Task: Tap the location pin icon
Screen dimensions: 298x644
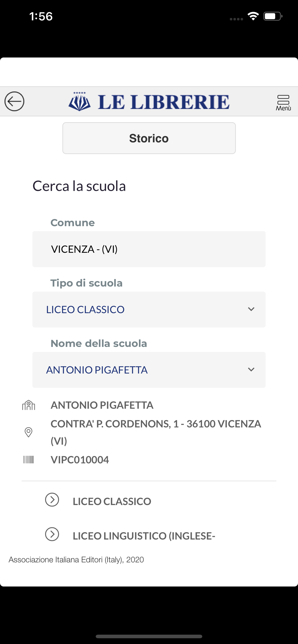Action: point(29,432)
